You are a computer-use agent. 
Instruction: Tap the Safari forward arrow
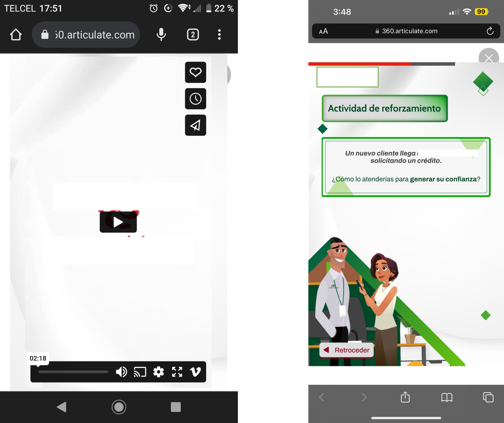364,397
